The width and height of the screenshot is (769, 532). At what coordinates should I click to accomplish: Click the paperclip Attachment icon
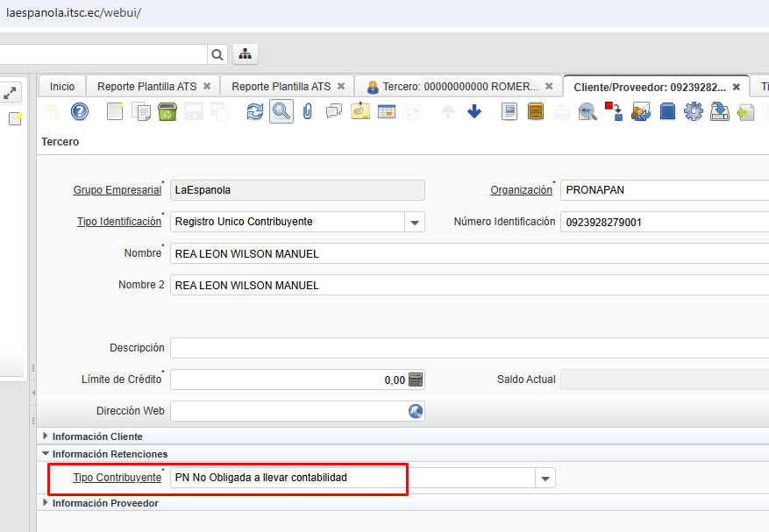point(307,111)
